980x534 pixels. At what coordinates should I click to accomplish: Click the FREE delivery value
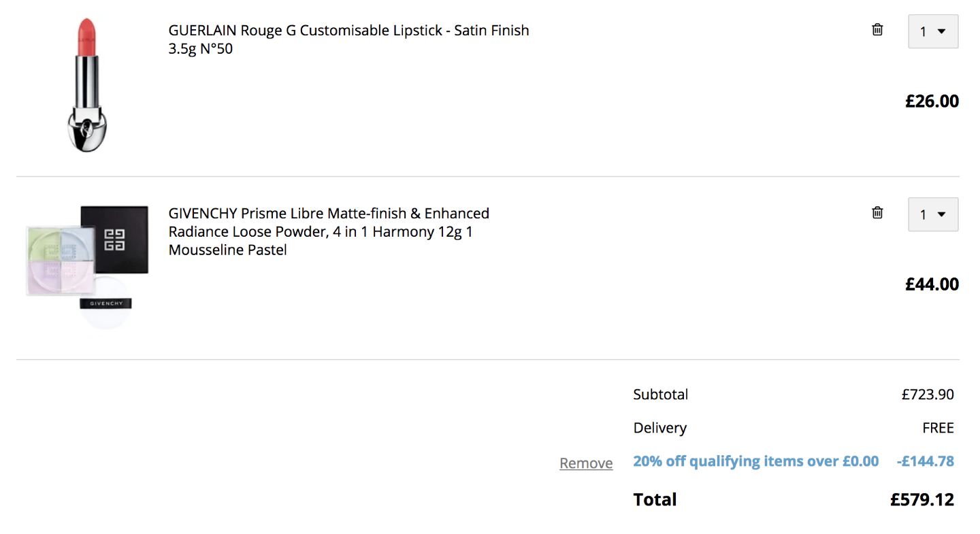click(x=938, y=428)
